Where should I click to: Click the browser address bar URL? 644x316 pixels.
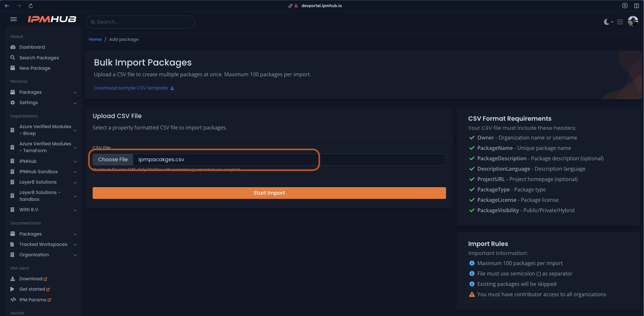click(321, 6)
